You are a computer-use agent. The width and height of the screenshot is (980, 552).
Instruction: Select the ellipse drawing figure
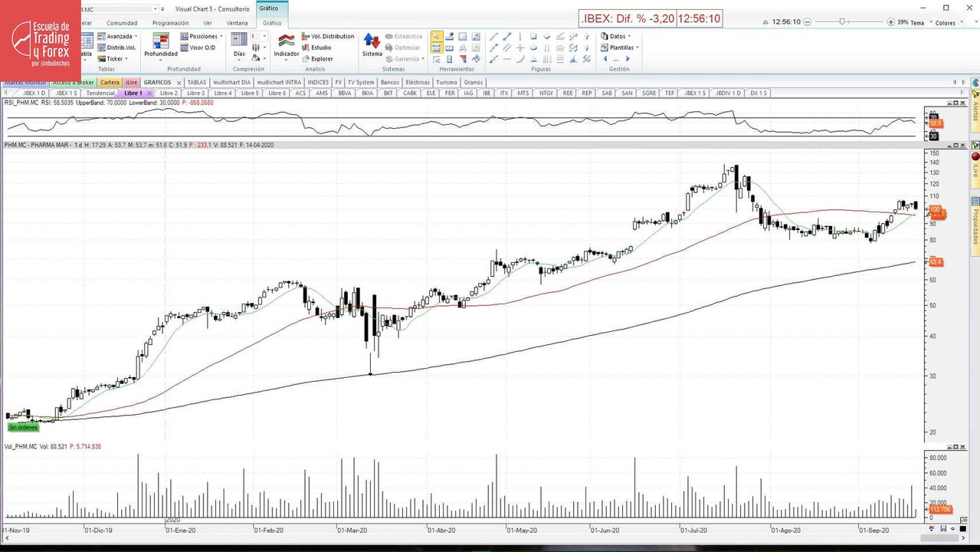[x=533, y=48]
